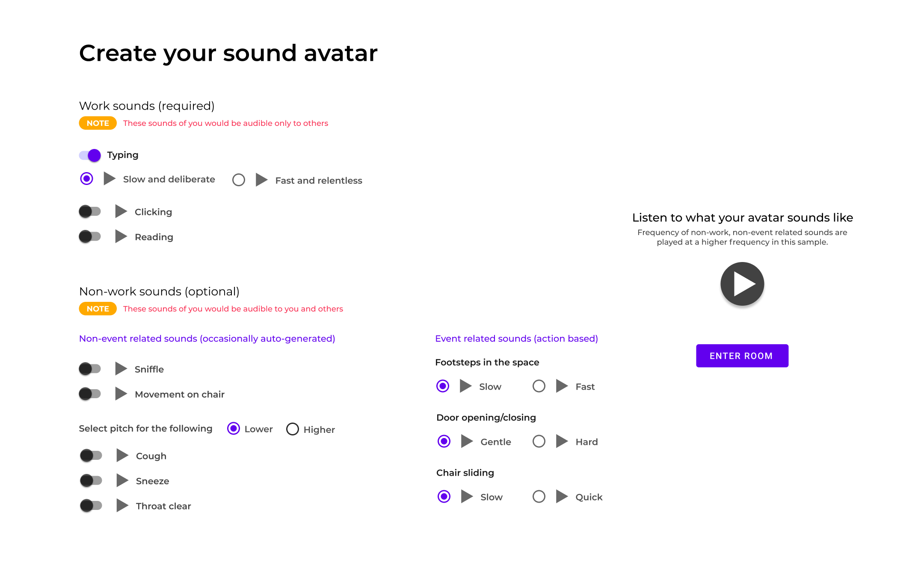924x578 pixels.
Task: Play the Cough sound preview
Action: click(123, 455)
